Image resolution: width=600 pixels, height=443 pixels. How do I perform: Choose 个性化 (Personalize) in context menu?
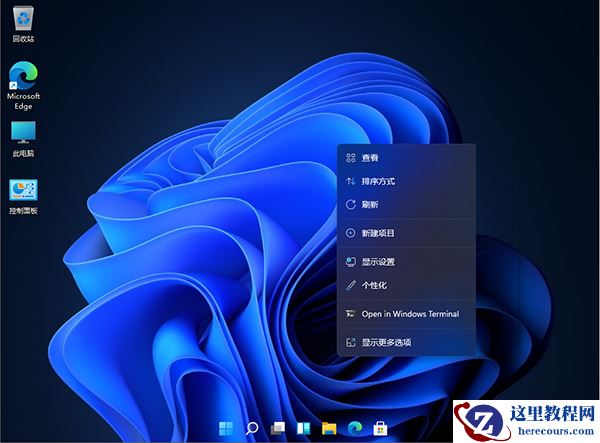click(406, 285)
